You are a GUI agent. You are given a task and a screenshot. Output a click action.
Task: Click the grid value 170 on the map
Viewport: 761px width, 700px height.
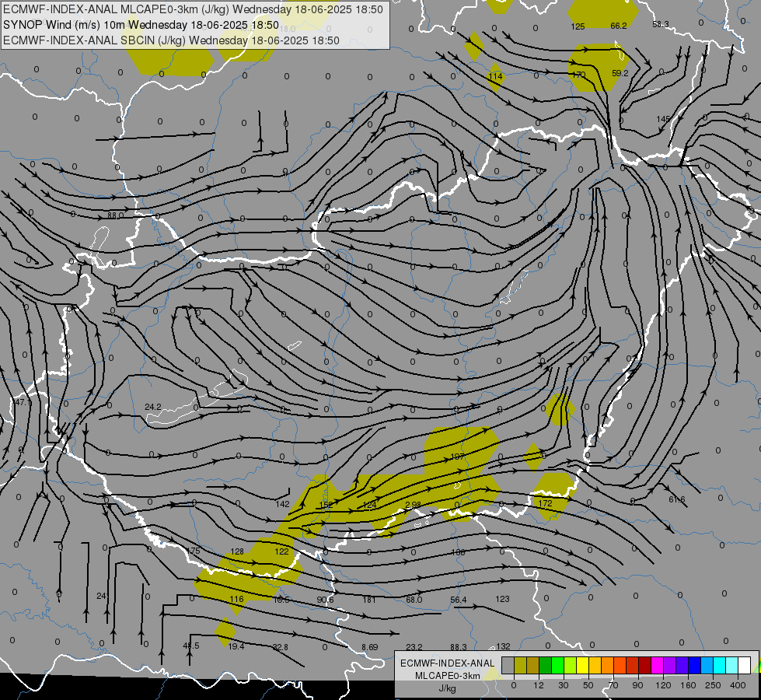(x=578, y=75)
